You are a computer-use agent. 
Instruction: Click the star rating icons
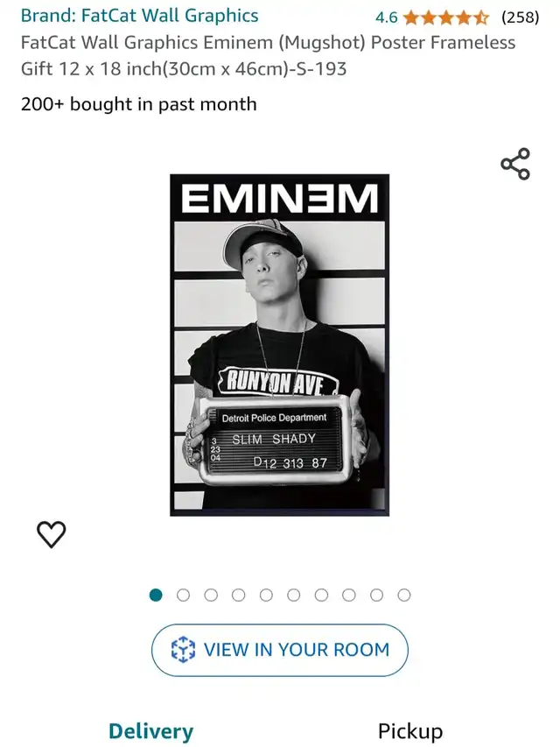446,18
